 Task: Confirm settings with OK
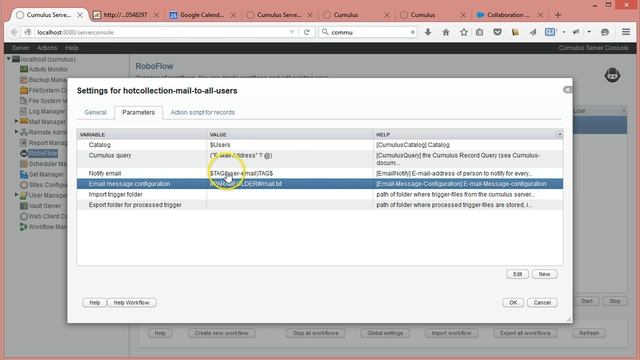click(x=513, y=302)
